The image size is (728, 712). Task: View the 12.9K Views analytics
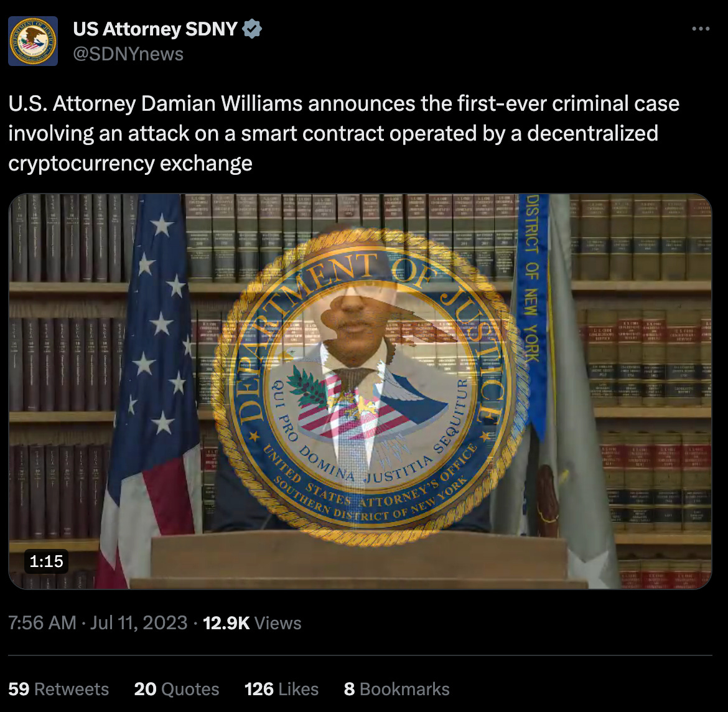click(x=252, y=623)
